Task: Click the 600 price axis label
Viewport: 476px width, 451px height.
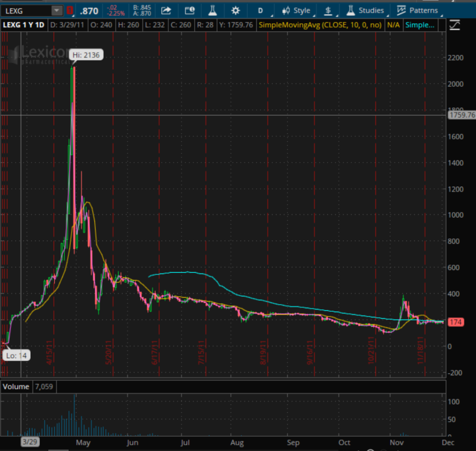Action: (x=454, y=268)
